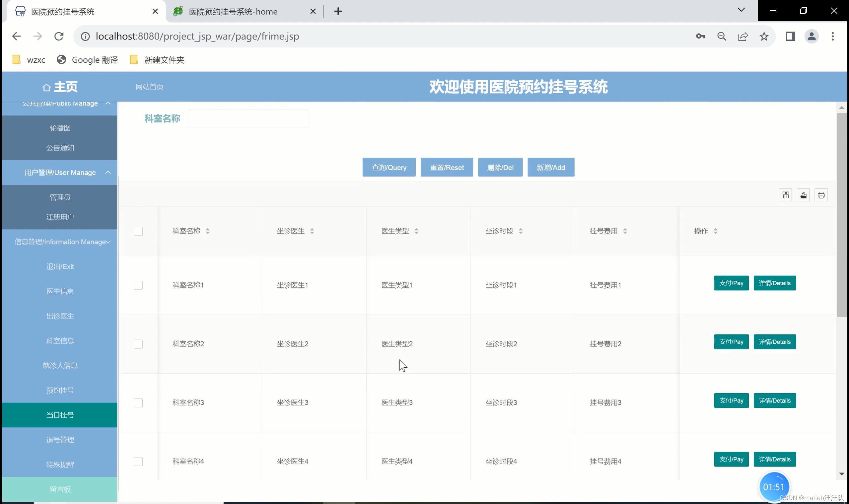849x504 pixels.
Task: Click the export table icon
Action: click(803, 195)
